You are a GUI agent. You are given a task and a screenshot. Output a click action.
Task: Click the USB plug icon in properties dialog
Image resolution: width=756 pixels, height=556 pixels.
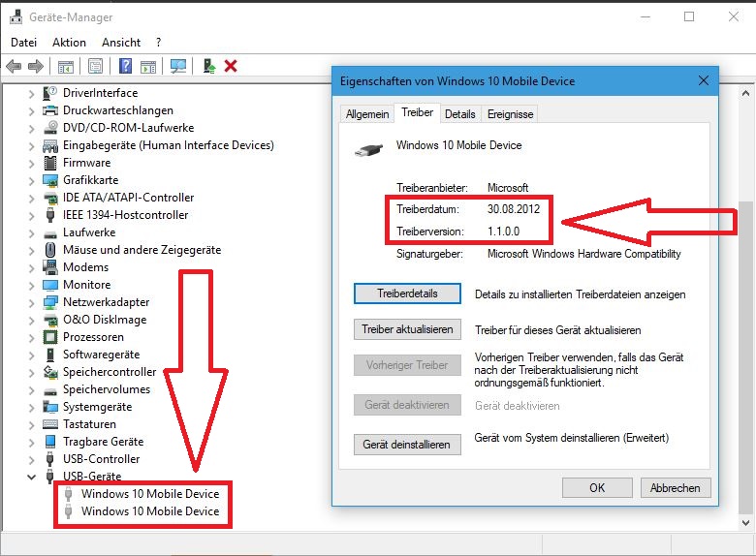point(368,150)
